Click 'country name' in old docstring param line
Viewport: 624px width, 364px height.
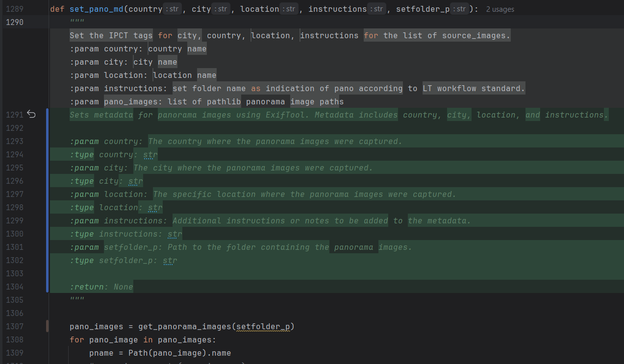point(177,49)
